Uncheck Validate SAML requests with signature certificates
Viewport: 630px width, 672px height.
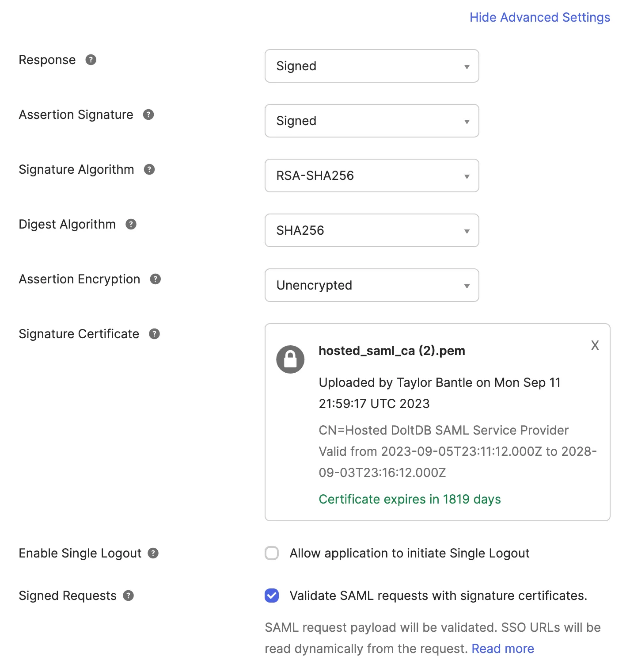pos(272,596)
